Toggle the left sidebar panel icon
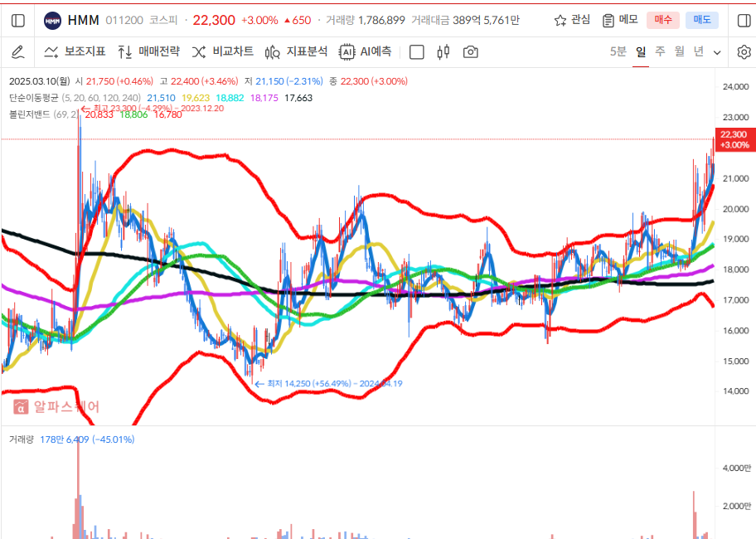 [x=18, y=20]
